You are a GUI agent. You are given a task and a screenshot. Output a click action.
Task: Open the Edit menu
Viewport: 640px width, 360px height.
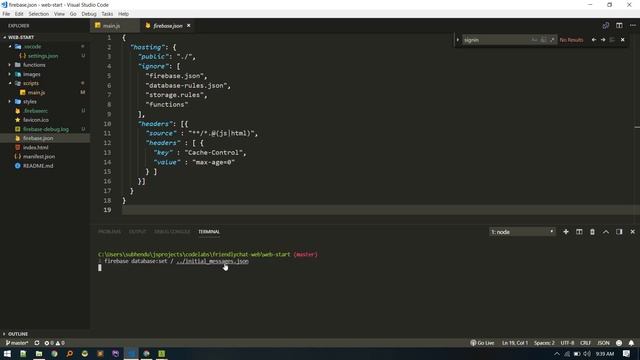(x=19, y=14)
